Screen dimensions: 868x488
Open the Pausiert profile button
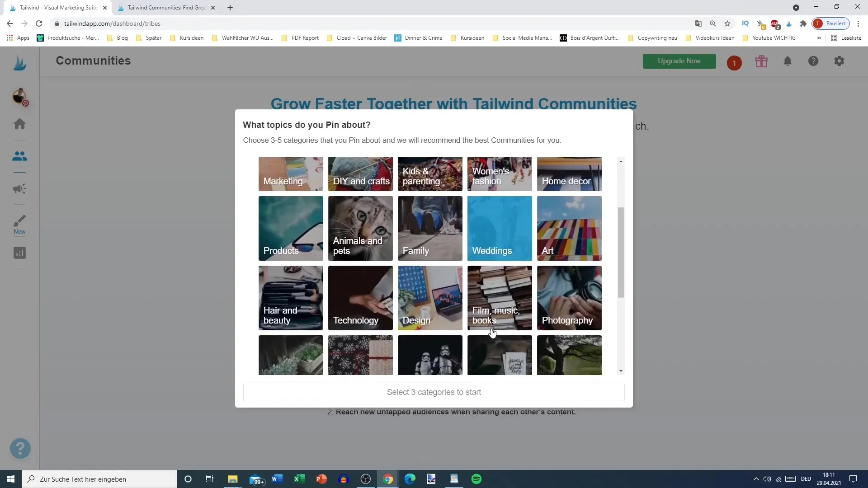click(x=831, y=23)
